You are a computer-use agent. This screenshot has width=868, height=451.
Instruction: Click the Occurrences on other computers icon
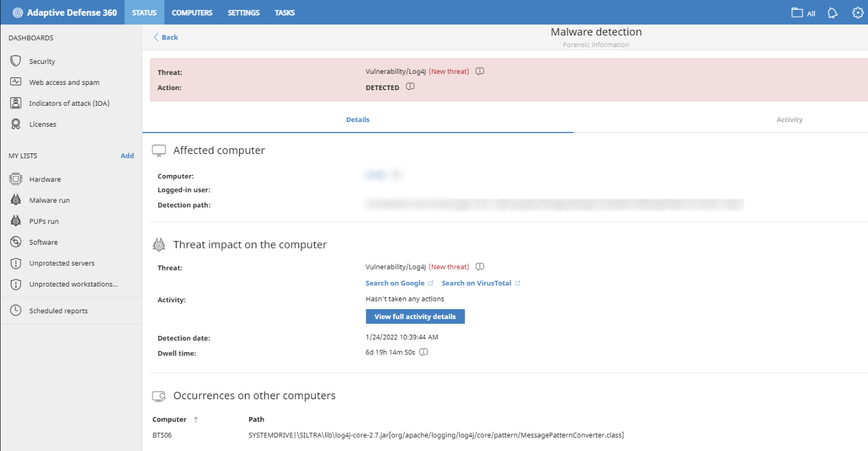159,396
